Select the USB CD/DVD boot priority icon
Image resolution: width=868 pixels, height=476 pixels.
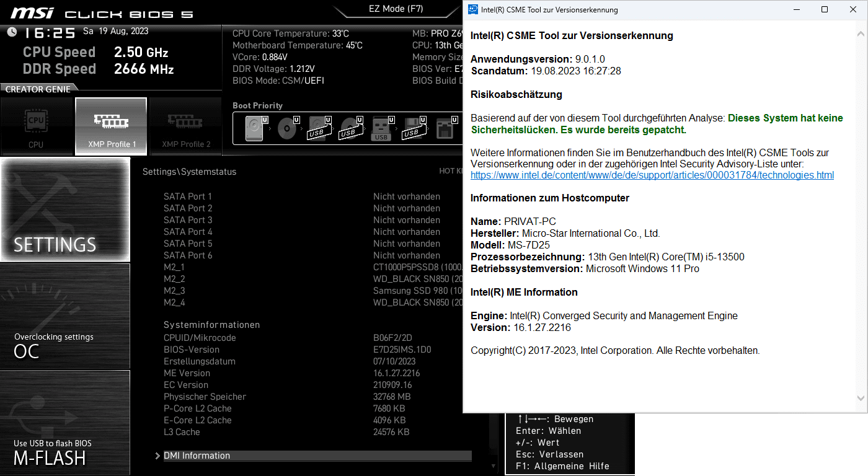pos(350,128)
